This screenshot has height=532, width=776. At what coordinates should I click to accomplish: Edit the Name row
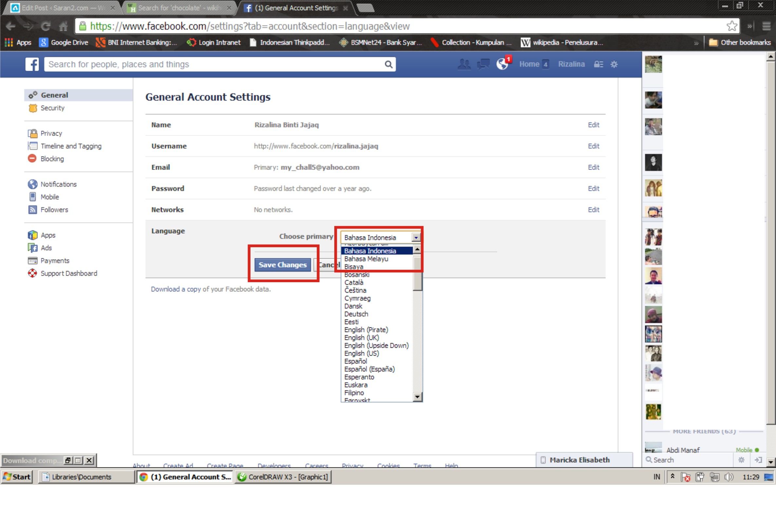pyautogui.click(x=593, y=125)
